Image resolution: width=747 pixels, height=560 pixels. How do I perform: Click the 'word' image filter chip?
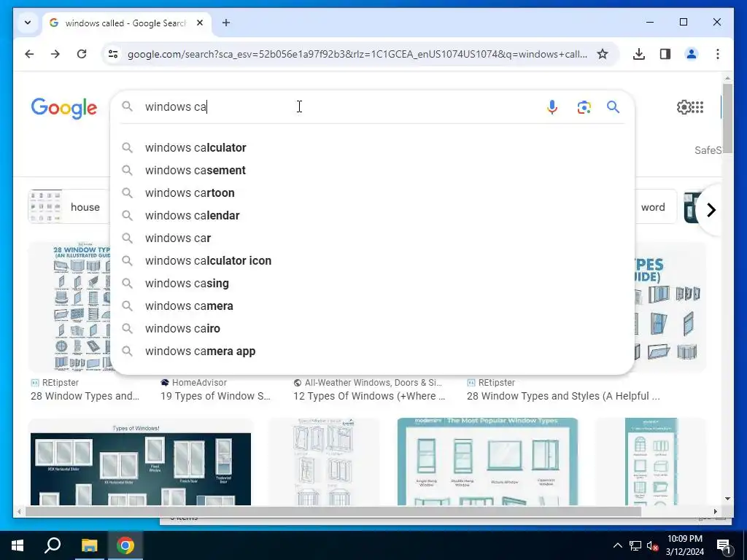(655, 206)
